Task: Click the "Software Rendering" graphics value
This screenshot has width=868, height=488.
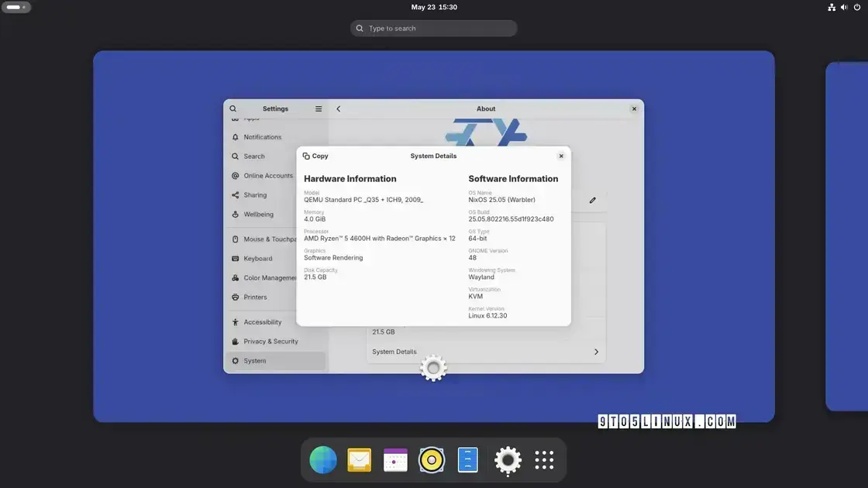Action: tap(333, 258)
